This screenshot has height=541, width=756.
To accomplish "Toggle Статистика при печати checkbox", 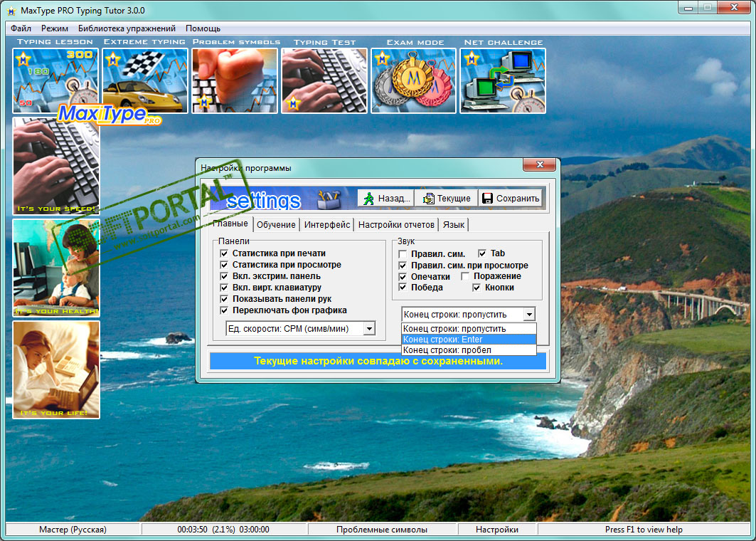I will click(x=224, y=253).
